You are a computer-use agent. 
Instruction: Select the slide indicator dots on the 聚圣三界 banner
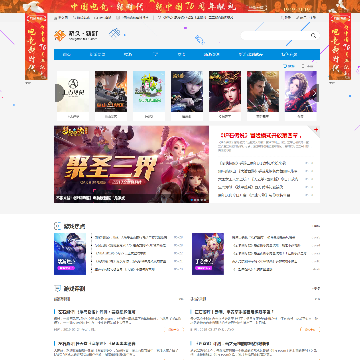pos(198,200)
